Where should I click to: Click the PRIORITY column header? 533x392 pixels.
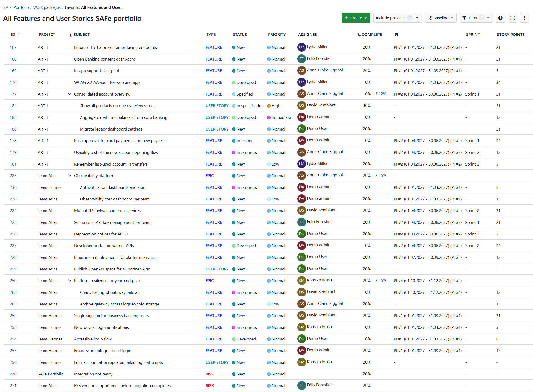pyautogui.click(x=277, y=35)
